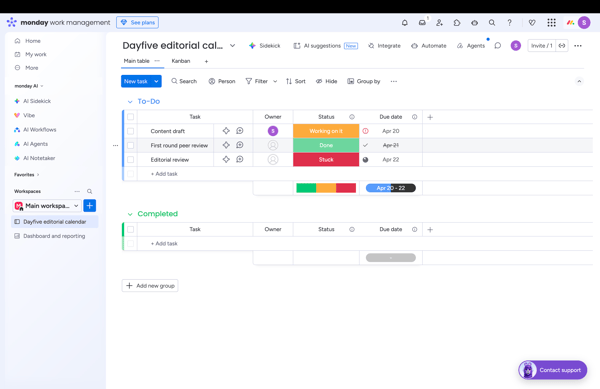
Task: Select the Main table tab
Action: tap(137, 61)
